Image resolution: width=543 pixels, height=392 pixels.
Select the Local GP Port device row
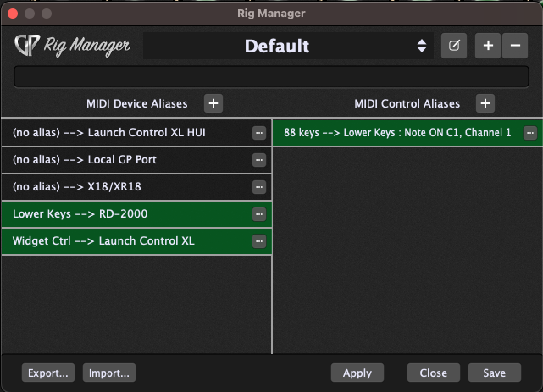tap(136, 159)
